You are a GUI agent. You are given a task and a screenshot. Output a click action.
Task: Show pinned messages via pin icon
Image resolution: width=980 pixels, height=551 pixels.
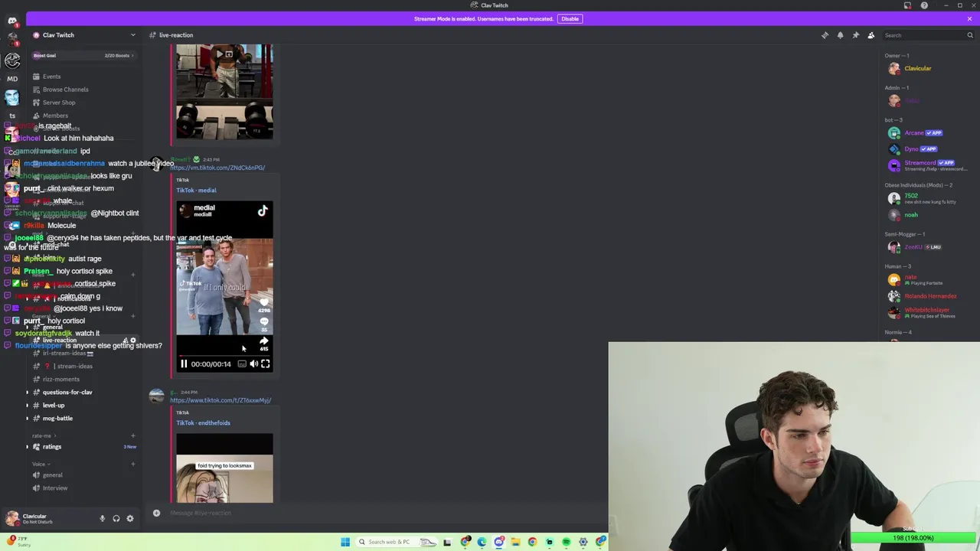click(x=855, y=35)
